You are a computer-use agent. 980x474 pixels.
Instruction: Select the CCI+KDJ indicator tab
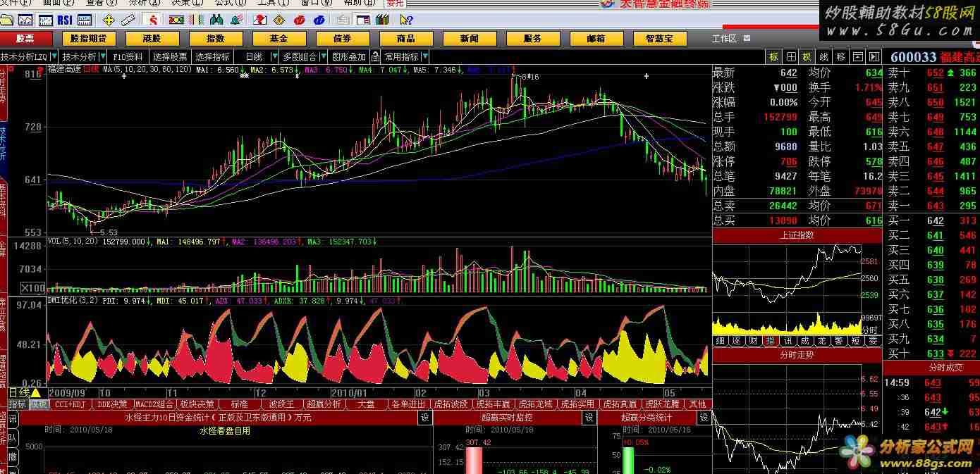(71, 404)
